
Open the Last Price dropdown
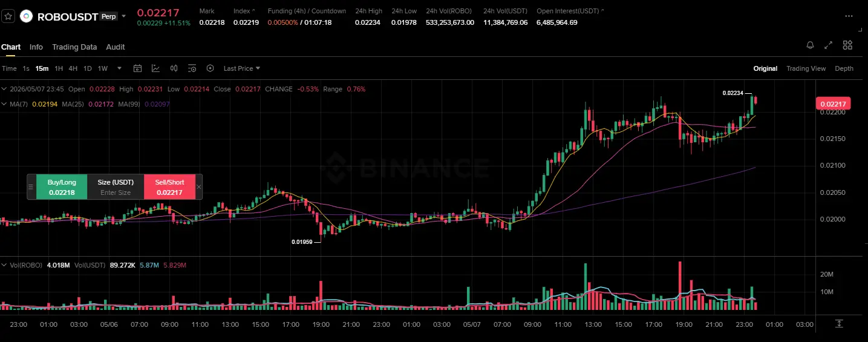click(242, 68)
